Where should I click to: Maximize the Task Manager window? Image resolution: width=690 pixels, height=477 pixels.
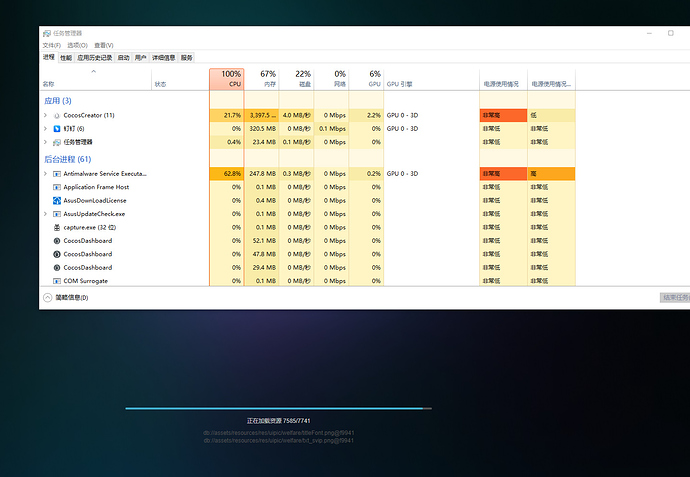point(671,33)
